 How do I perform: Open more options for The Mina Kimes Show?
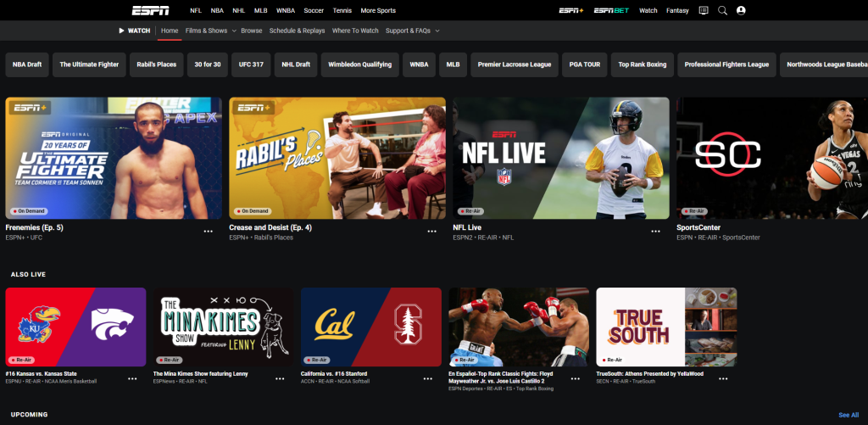pos(280,379)
